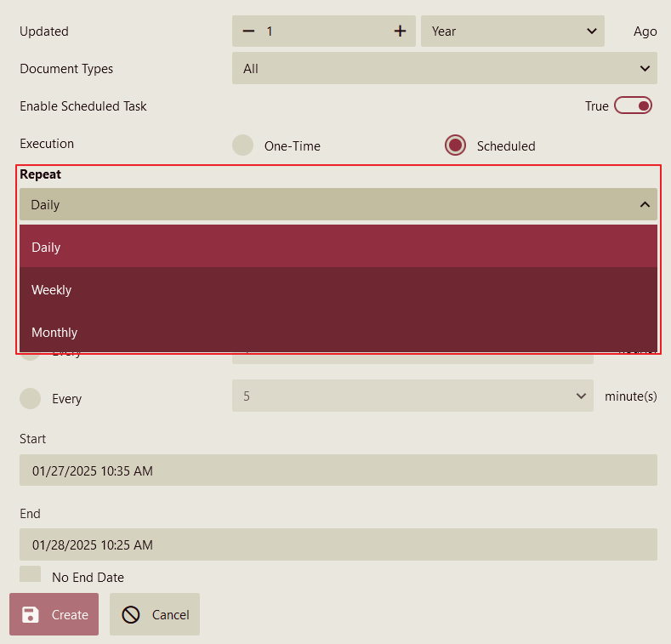
Task: Collapse the Repeat dropdown using chevron arrow
Action: [645, 204]
